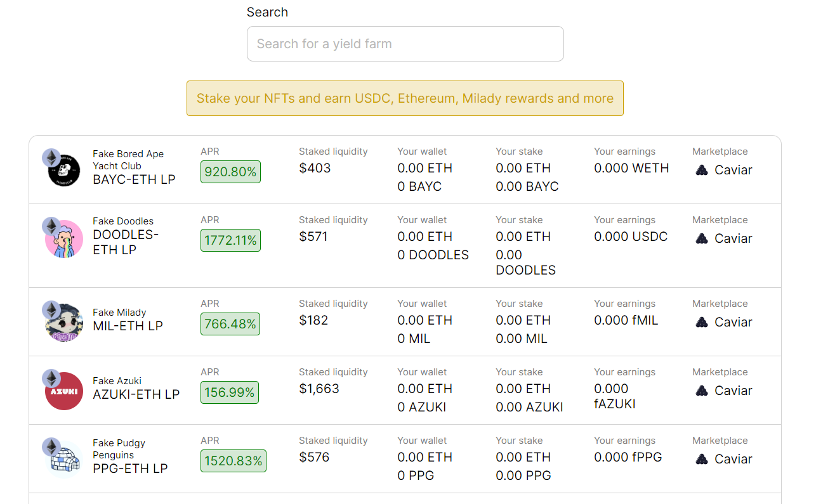Select the PPG-ETH LP farm name
This screenshot has width=816, height=504.
130,468
